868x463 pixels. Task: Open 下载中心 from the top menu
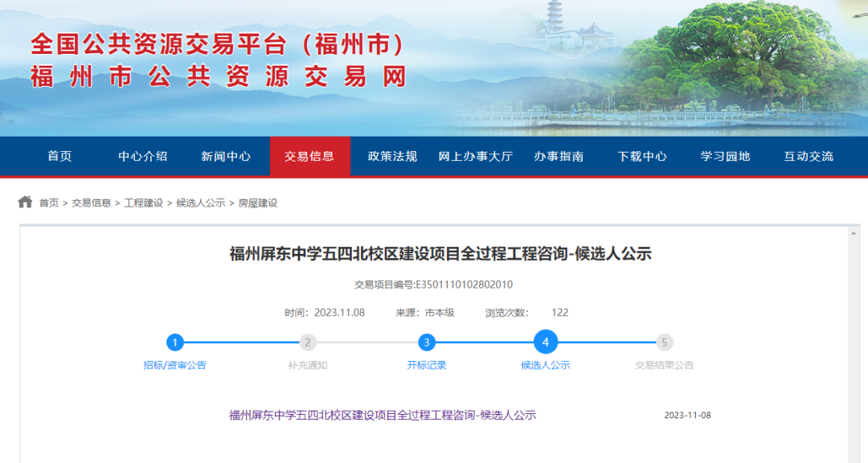641,157
